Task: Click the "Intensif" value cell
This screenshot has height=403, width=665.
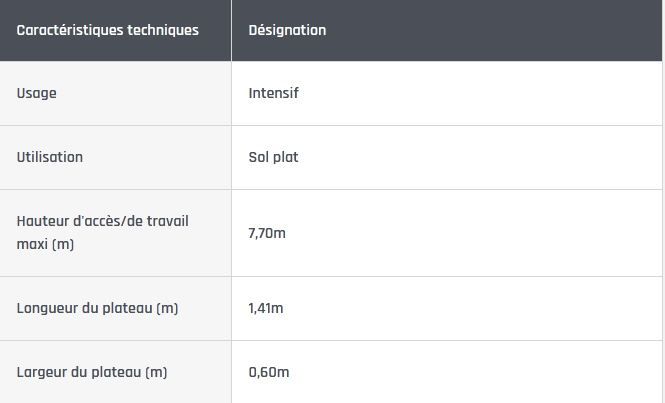Action: click(273, 93)
